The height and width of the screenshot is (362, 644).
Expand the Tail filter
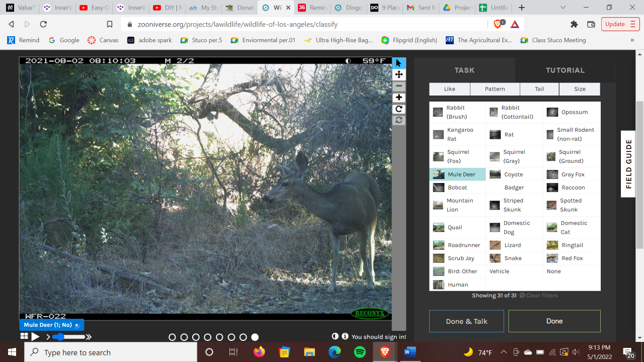[x=539, y=89]
